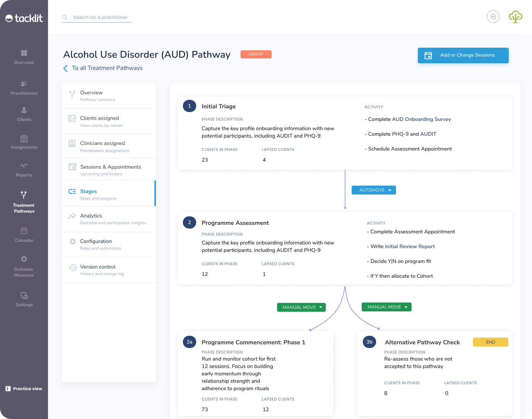Image resolution: width=532 pixels, height=419 pixels.
Task: Open Assignments clipboard icon
Action: 24,139
